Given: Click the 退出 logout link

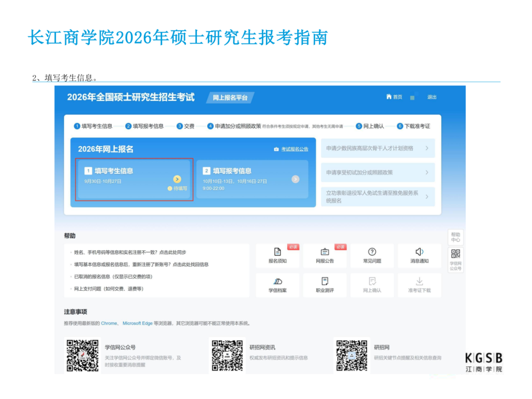Looking at the screenshot, I should [x=432, y=97].
